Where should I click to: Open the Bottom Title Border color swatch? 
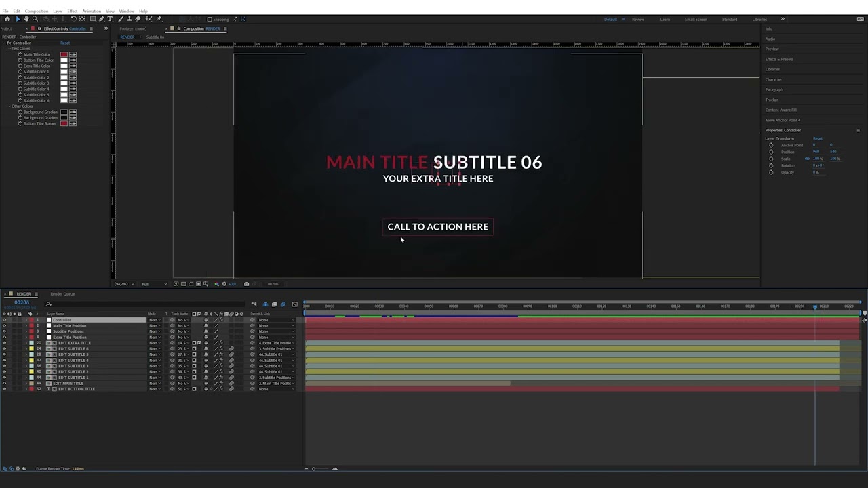coord(64,123)
